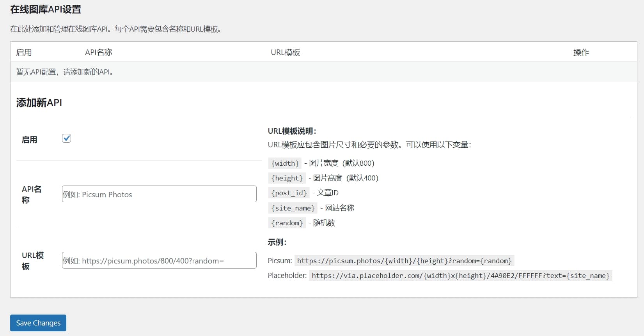Viewport: 644px width, 336px height.
Task: Click the URL模板说明 heading
Action: tap(292, 131)
